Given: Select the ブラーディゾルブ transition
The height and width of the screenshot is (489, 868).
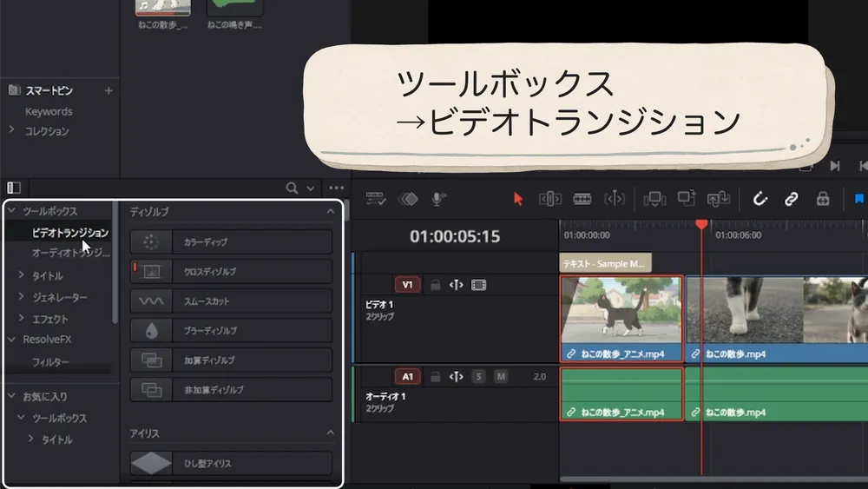Looking at the screenshot, I should click(x=231, y=331).
